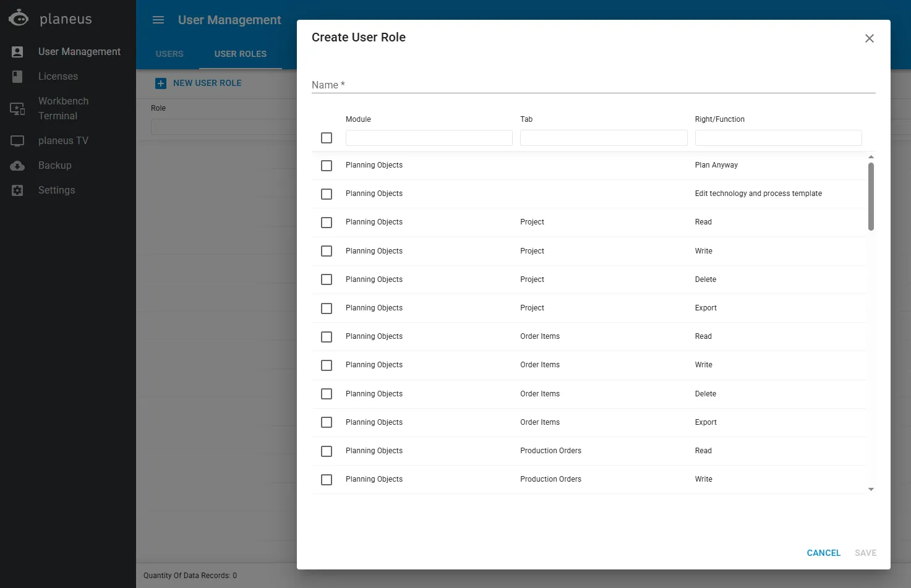Go to Backup in the sidebar
This screenshot has width=911, height=588.
coord(55,166)
